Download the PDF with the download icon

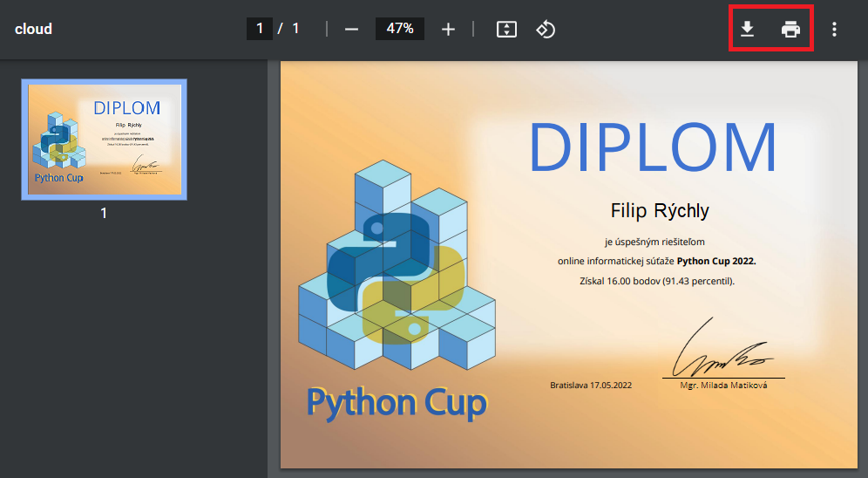748,29
